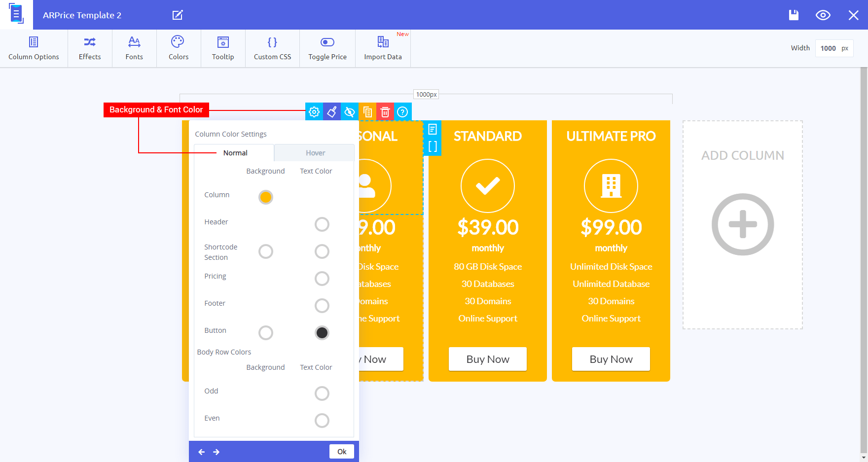This screenshot has width=868, height=462.
Task: Click the ARPrice logo icon
Action: click(16, 14)
